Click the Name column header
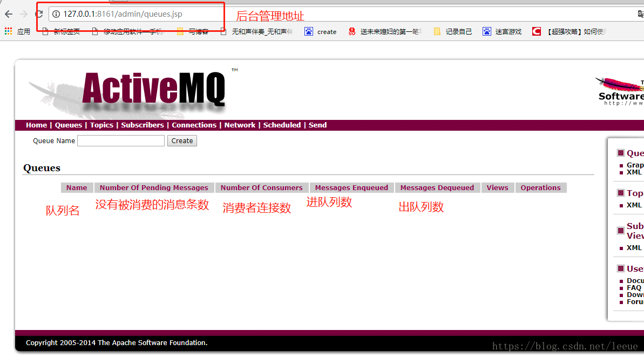Viewport: 644px width, 357px height. pos(77,188)
